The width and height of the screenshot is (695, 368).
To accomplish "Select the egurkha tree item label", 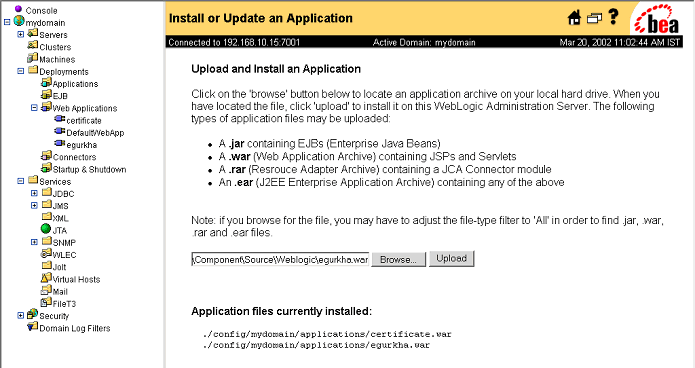I will (82, 145).
